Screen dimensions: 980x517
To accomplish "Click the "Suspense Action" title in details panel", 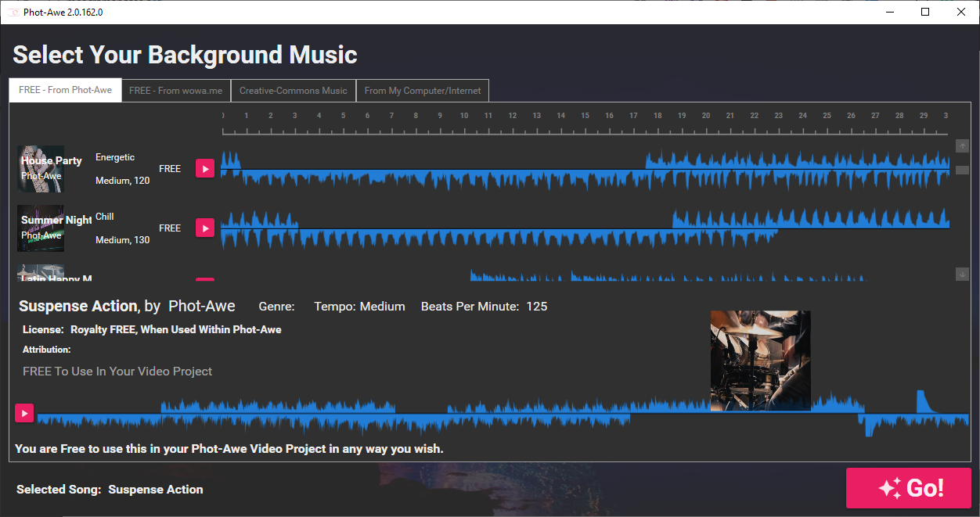I will click(x=78, y=306).
